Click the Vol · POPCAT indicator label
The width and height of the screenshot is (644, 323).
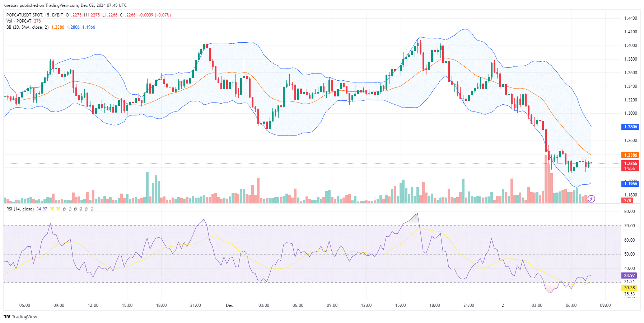[x=19, y=21]
